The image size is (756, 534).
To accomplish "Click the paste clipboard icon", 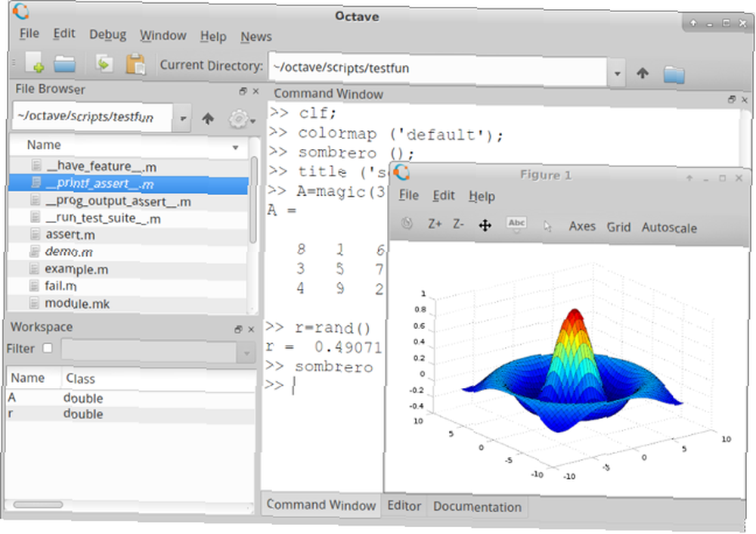I will point(135,64).
